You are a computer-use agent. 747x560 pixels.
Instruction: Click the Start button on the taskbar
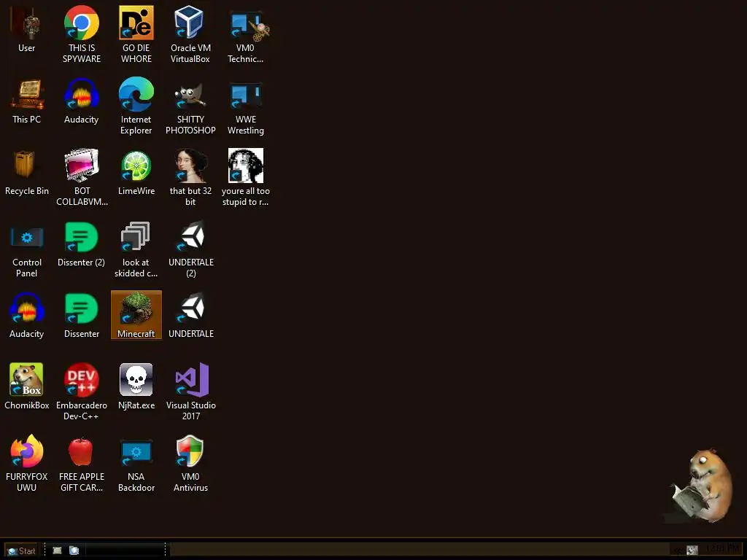click(21, 551)
